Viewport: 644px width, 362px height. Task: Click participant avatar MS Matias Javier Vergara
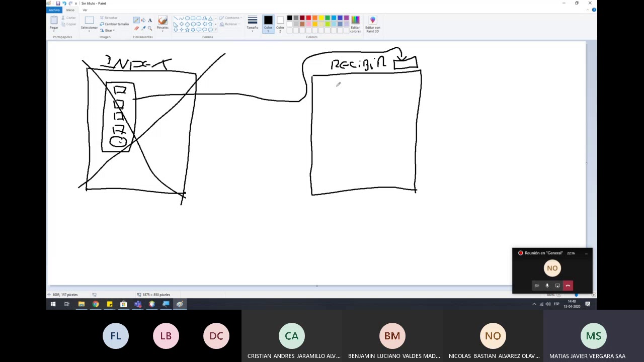click(594, 336)
